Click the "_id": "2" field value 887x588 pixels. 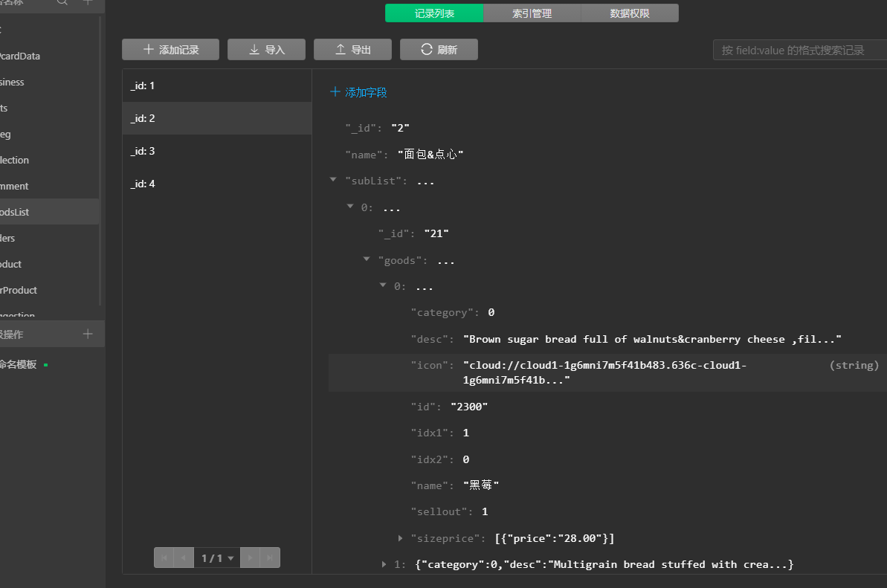click(401, 128)
